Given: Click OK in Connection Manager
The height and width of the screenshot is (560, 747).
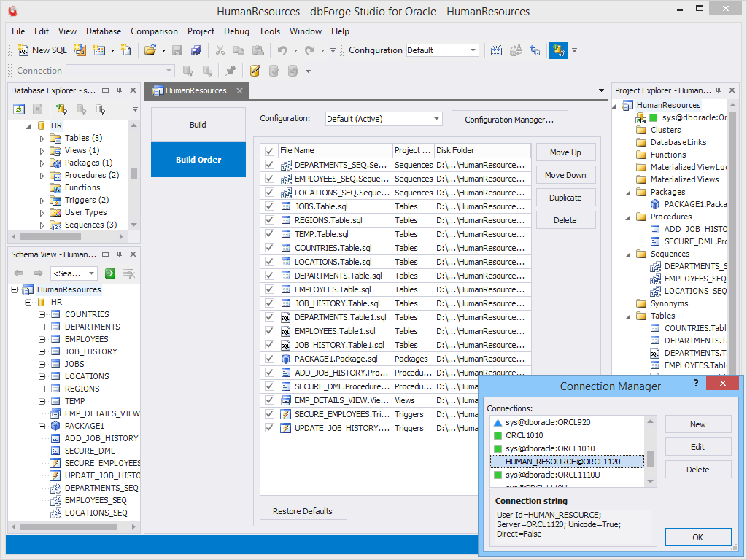Looking at the screenshot, I should tap(698, 537).
